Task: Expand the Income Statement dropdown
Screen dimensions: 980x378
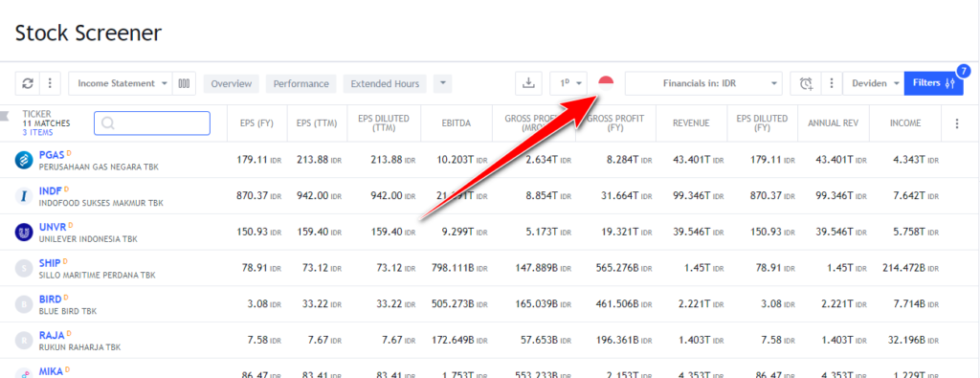Action: coord(120,83)
